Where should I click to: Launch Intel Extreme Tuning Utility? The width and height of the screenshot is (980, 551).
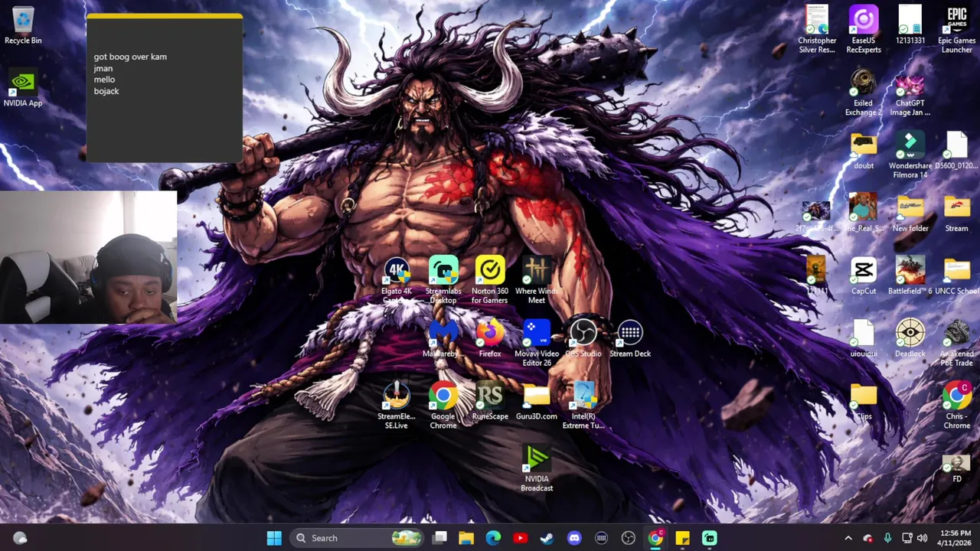583,406
